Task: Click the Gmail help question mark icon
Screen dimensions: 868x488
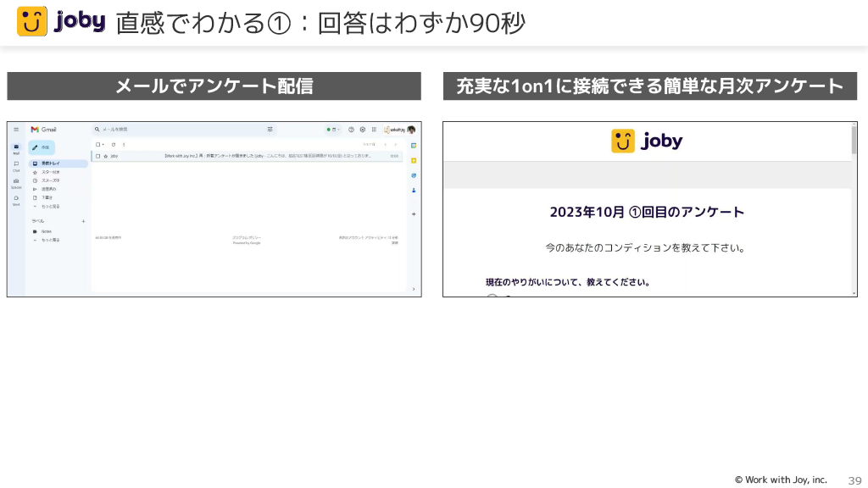Action: (x=351, y=130)
